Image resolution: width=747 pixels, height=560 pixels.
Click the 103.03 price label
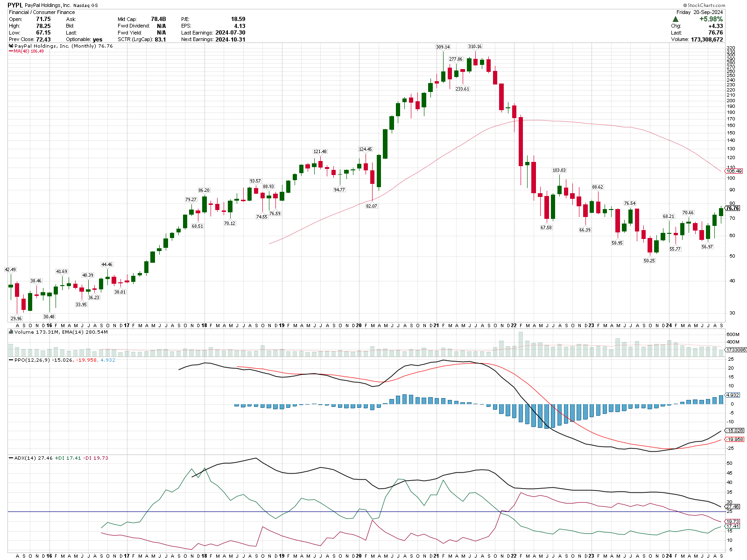pyautogui.click(x=559, y=170)
